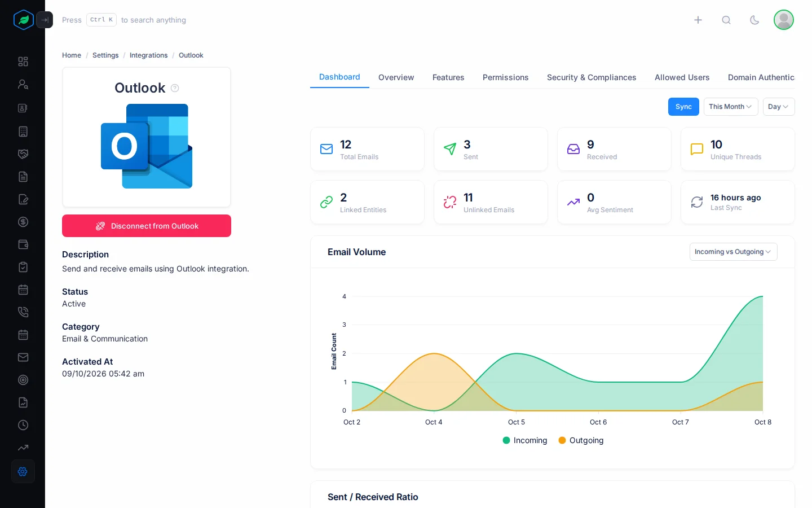Click the Total Emails card

[x=367, y=149]
